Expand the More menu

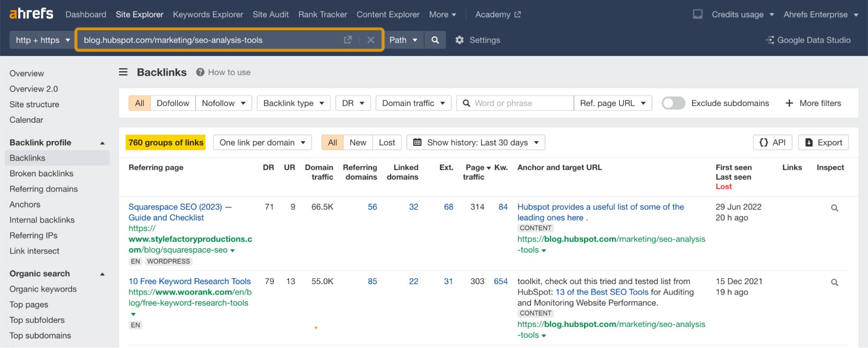pos(442,14)
